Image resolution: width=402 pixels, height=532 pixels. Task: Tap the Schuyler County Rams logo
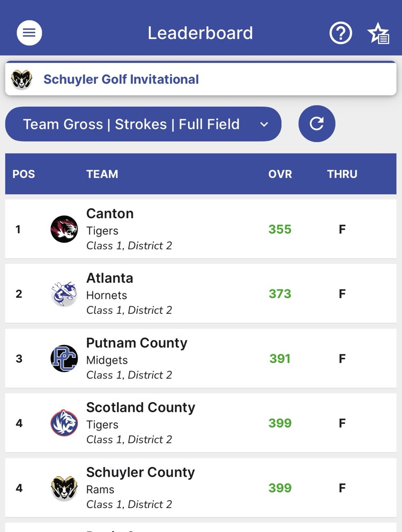coord(64,488)
